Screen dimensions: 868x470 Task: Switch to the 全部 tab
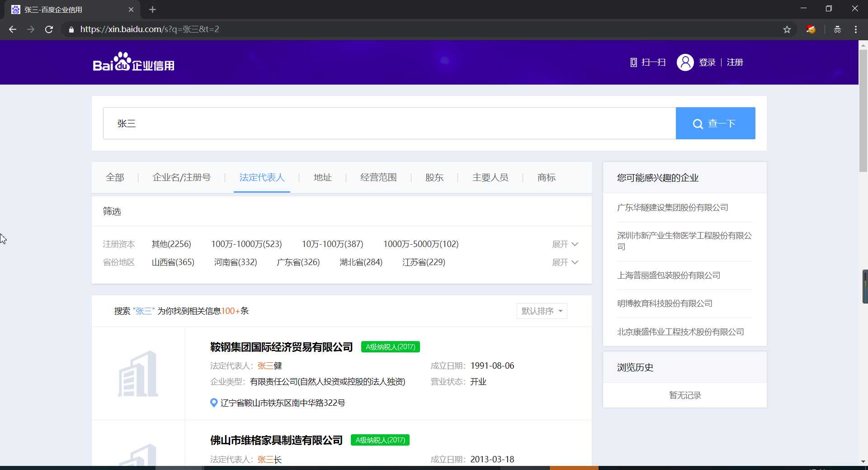tap(115, 177)
